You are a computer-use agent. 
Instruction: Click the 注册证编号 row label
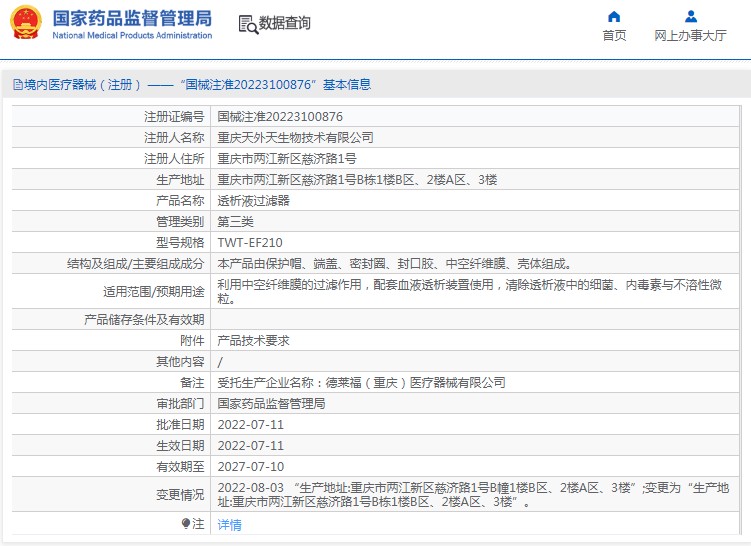pyautogui.click(x=174, y=116)
